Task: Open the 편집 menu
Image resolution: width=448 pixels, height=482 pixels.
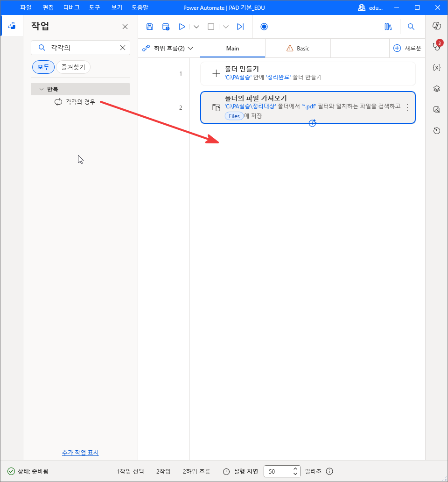Action: tap(48, 7)
